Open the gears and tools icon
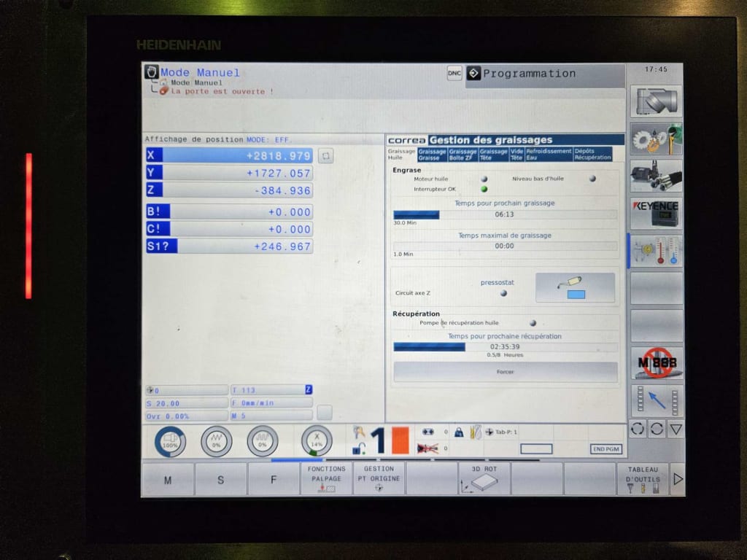The image size is (747, 560). click(656, 139)
